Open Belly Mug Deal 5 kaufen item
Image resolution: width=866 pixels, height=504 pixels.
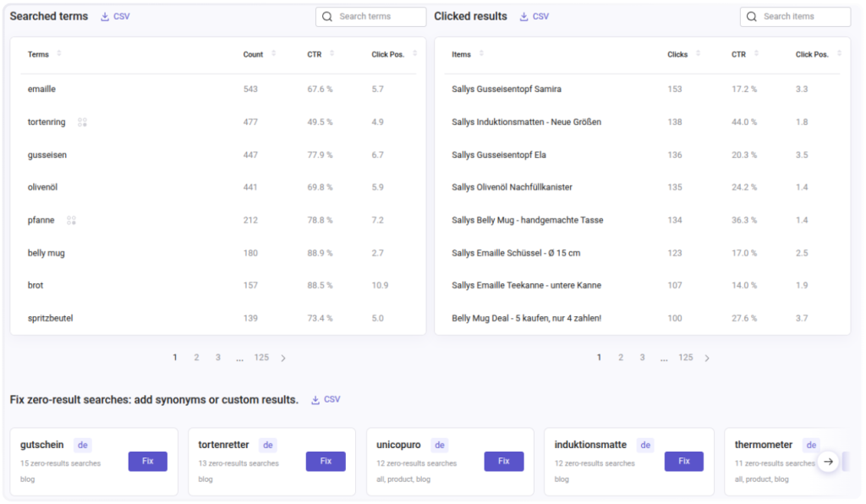click(526, 319)
